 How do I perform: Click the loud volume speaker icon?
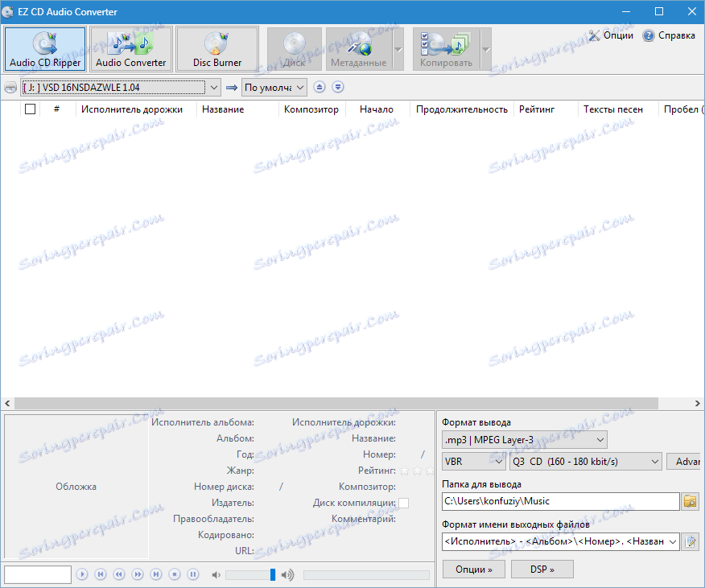click(287, 574)
